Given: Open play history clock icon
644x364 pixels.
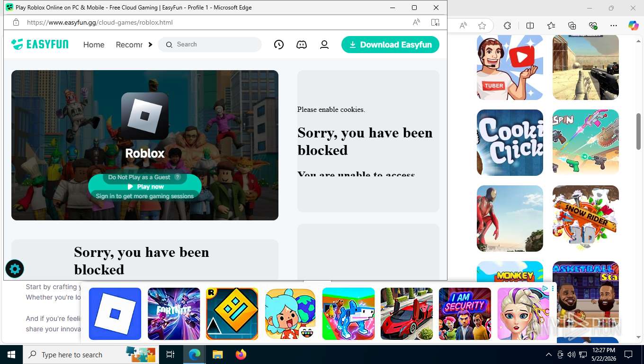Looking at the screenshot, I should pos(279,45).
